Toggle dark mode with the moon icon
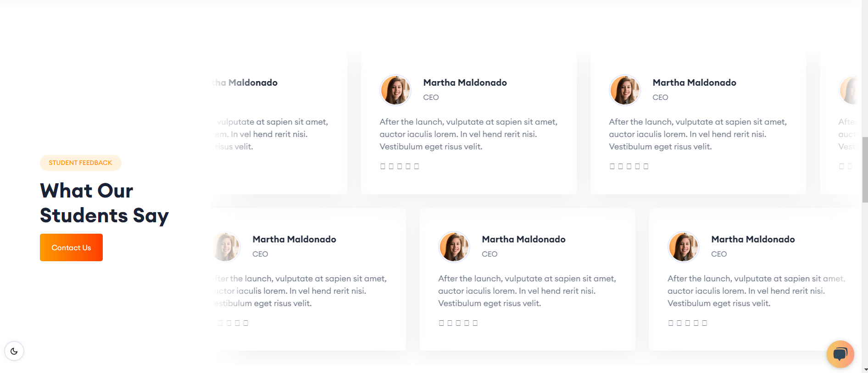This screenshot has width=868, height=373. 14,351
